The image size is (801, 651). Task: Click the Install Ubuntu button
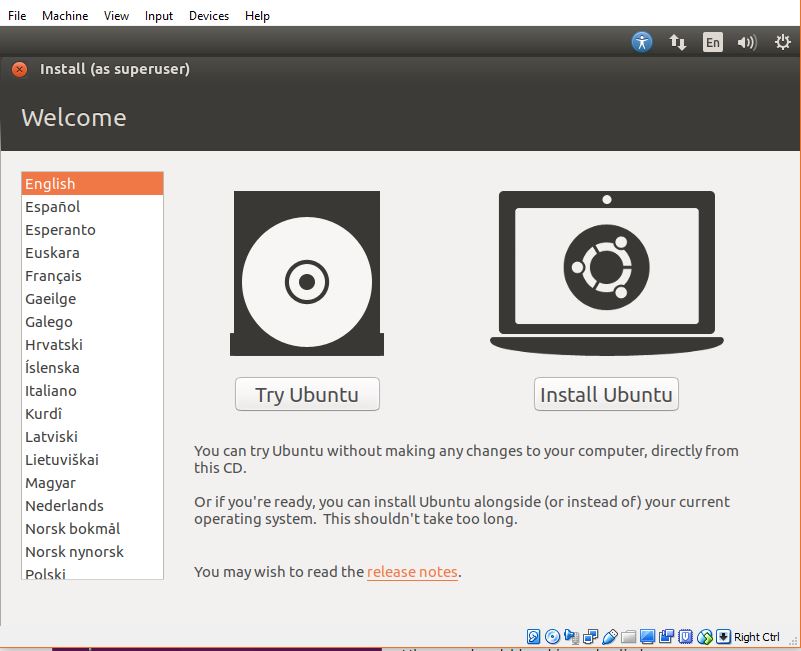point(606,394)
